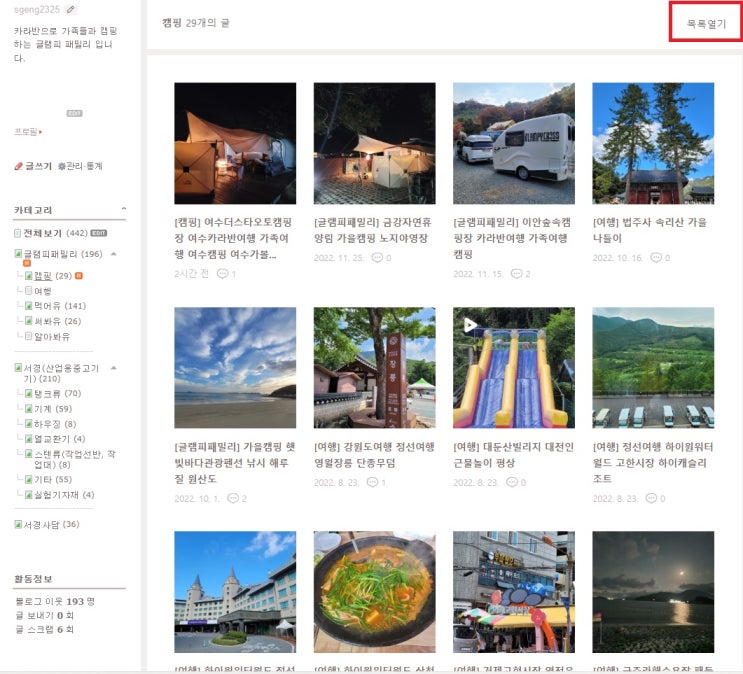Image resolution: width=743 pixels, height=674 pixels.
Task: Open the 장릉 signpost thumbnail
Action: [374, 368]
